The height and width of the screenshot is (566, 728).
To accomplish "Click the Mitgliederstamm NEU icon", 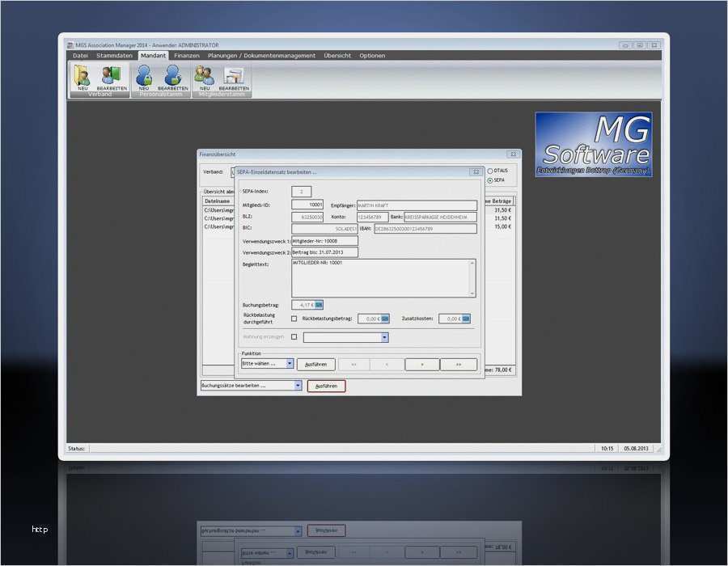I will click(x=204, y=76).
